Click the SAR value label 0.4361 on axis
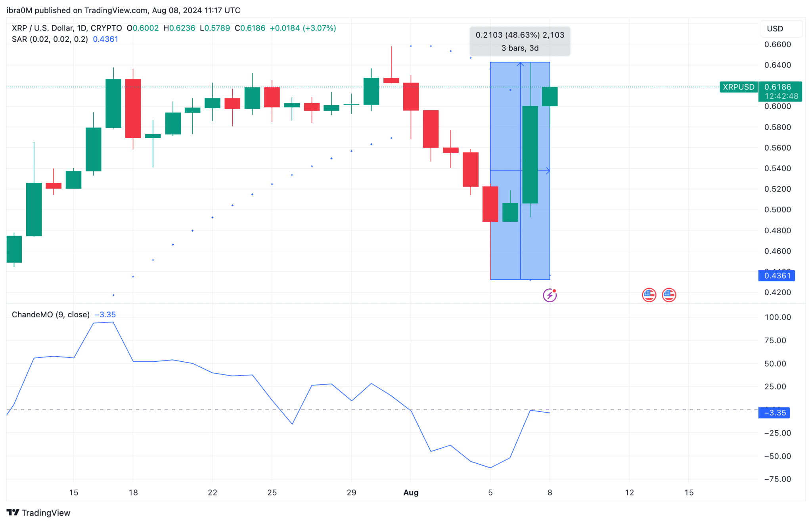Viewport: 812px width, 524px height. pyautogui.click(x=777, y=276)
